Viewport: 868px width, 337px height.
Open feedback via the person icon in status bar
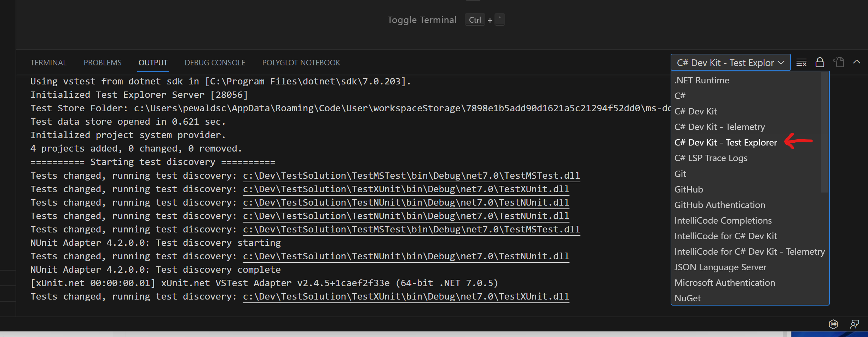pyautogui.click(x=855, y=324)
